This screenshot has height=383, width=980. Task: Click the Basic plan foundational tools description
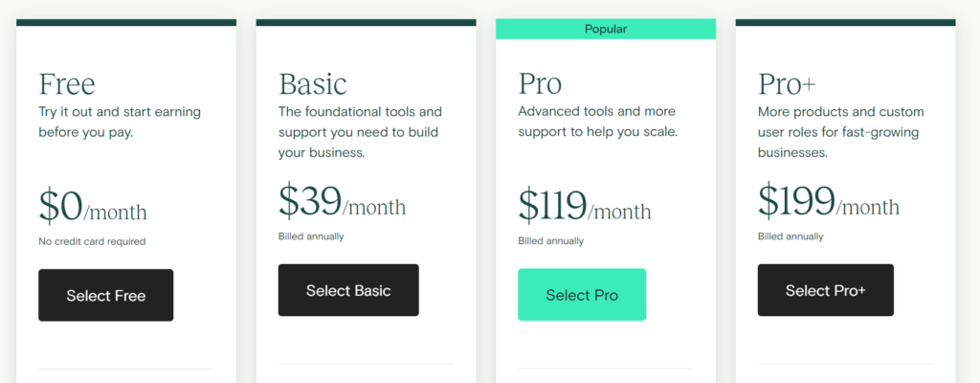pyautogui.click(x=360, y=132)
